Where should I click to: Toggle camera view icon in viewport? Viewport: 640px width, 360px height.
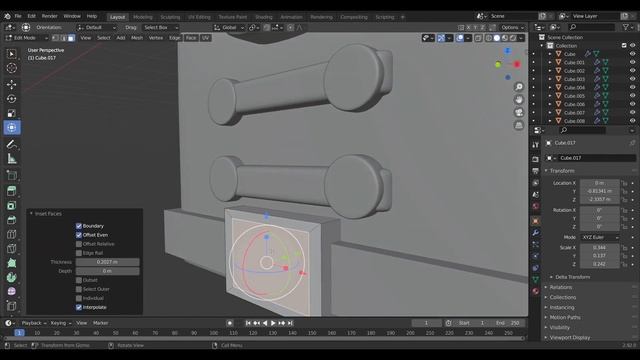(x=519, y=112)
